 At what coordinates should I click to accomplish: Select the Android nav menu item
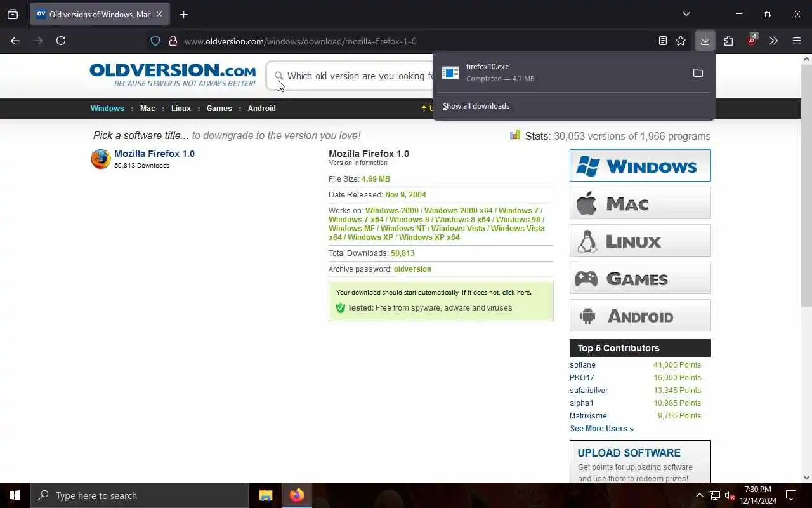261,109
